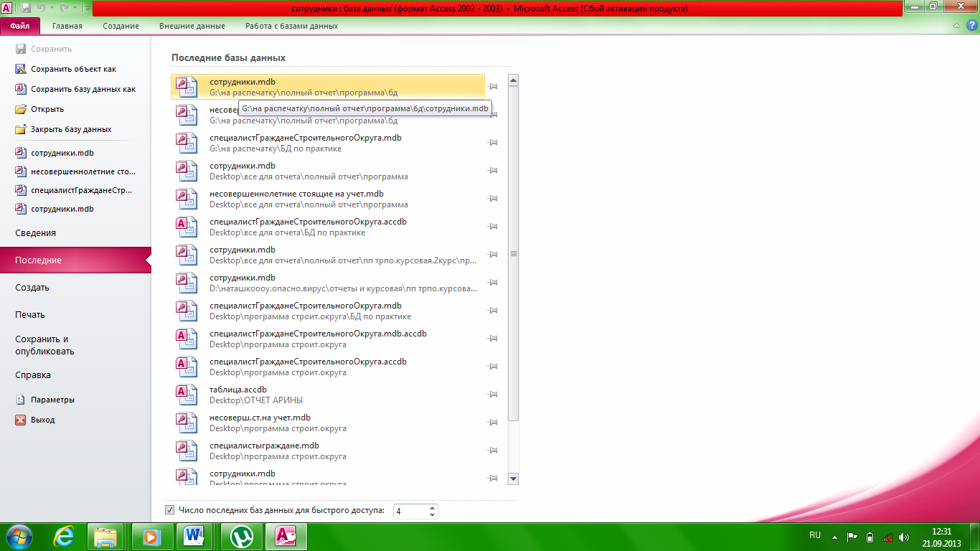Choose Сохранить объект как in sidebar
Screen dimensions: 980x551
coord(73,70)
